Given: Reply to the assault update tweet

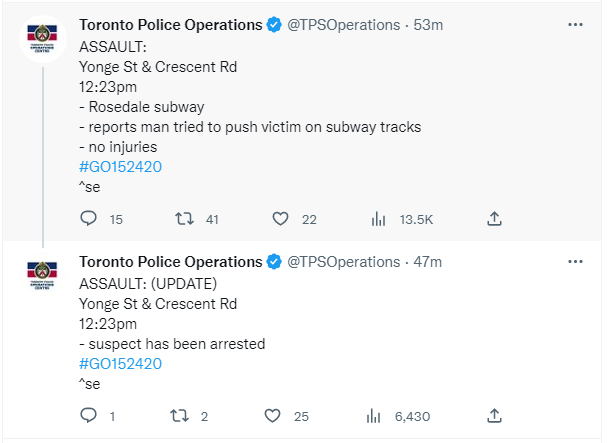Looking at the screenshot, I should click(88, 416).
